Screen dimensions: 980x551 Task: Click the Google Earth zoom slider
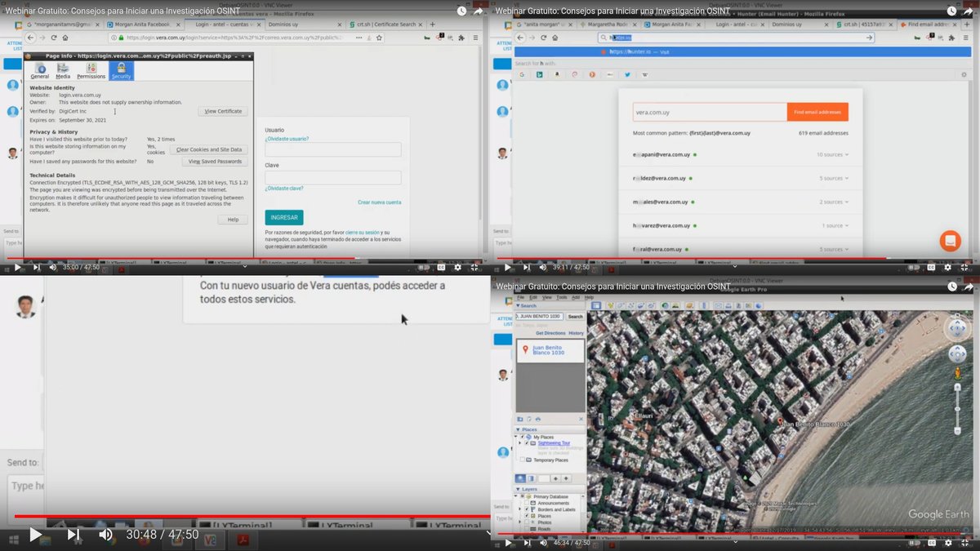957,408
